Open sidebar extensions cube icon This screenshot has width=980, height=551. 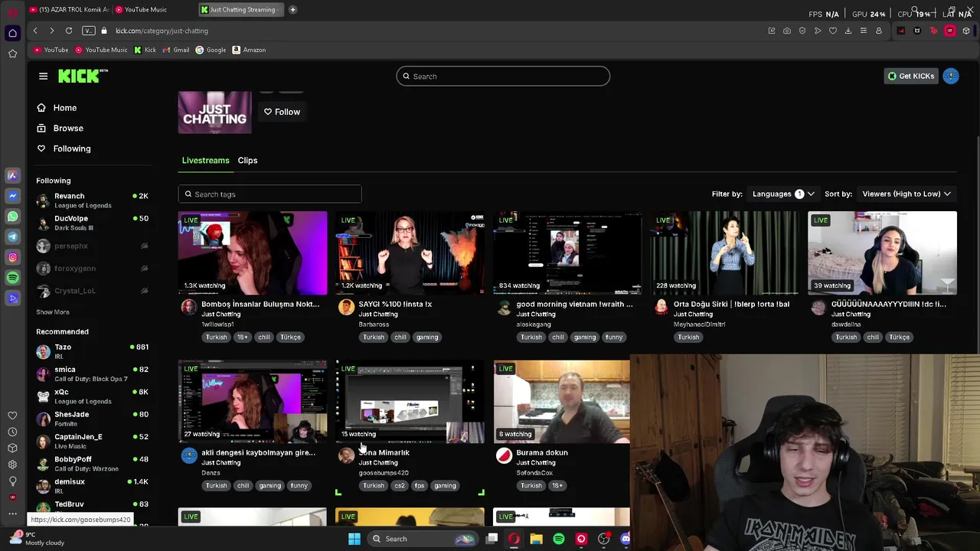point(12,448)
